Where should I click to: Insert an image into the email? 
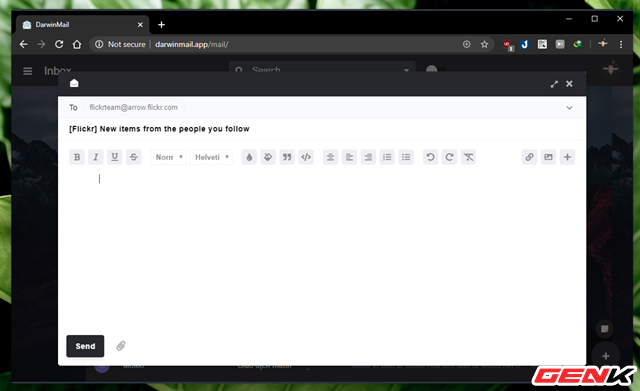(x=548, y=157)
